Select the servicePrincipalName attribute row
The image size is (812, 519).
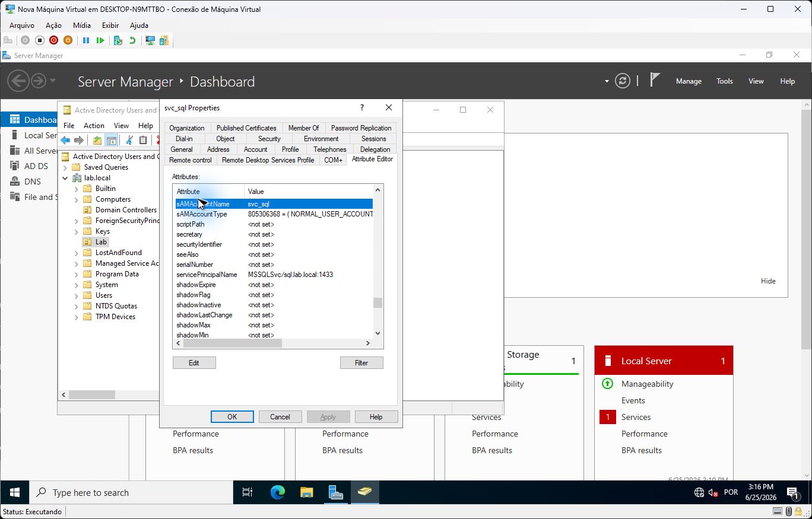tap(274, 275)
